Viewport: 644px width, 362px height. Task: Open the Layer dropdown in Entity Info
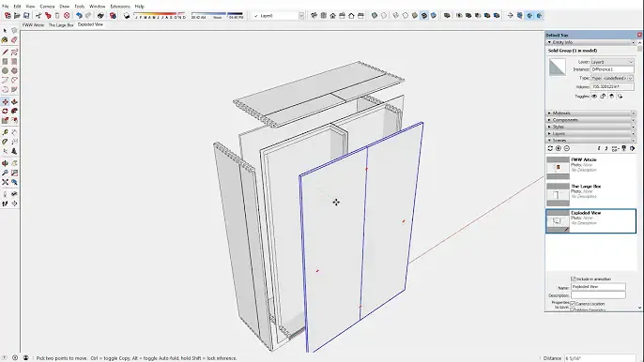point(612,62)
